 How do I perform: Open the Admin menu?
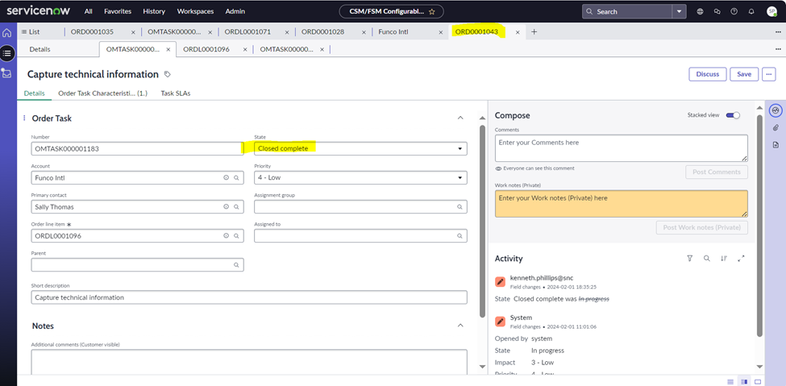pos(235,11)
